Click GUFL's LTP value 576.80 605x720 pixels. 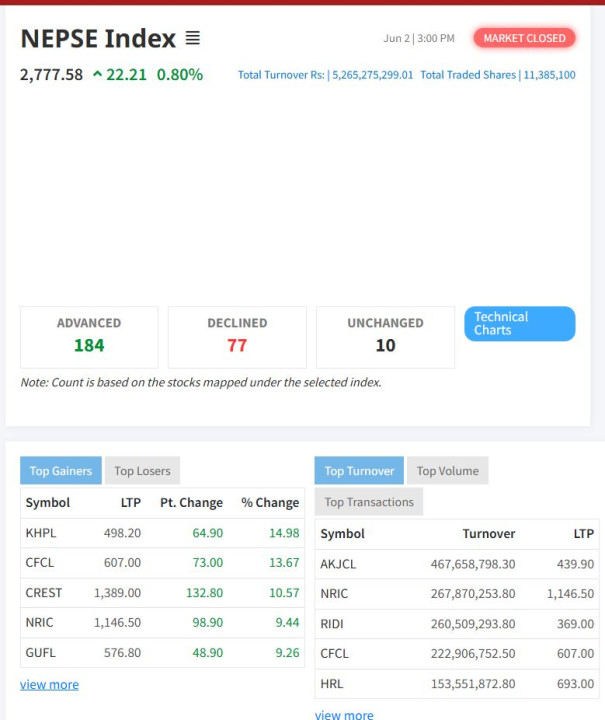pos(123,652)
